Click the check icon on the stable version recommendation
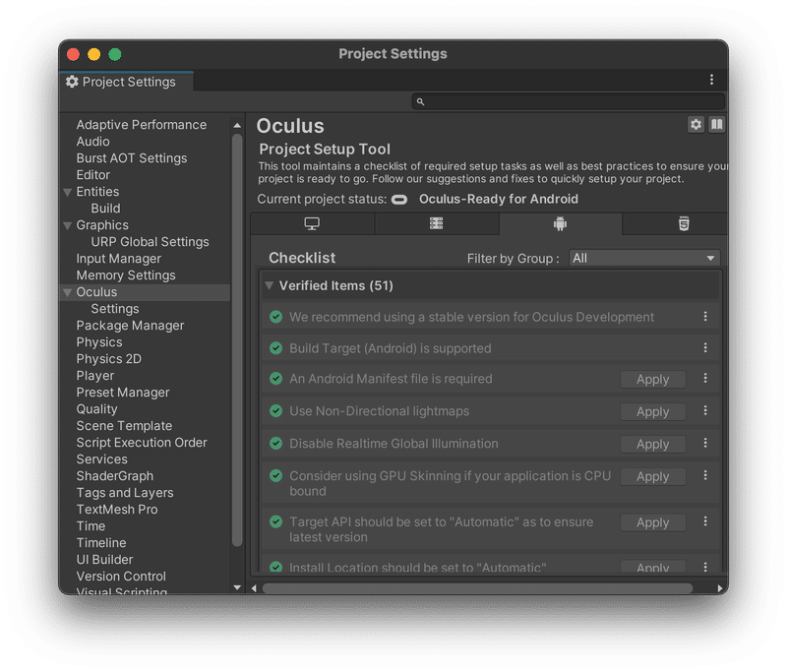Screen dimensions: 787x672 click(276, 316)
